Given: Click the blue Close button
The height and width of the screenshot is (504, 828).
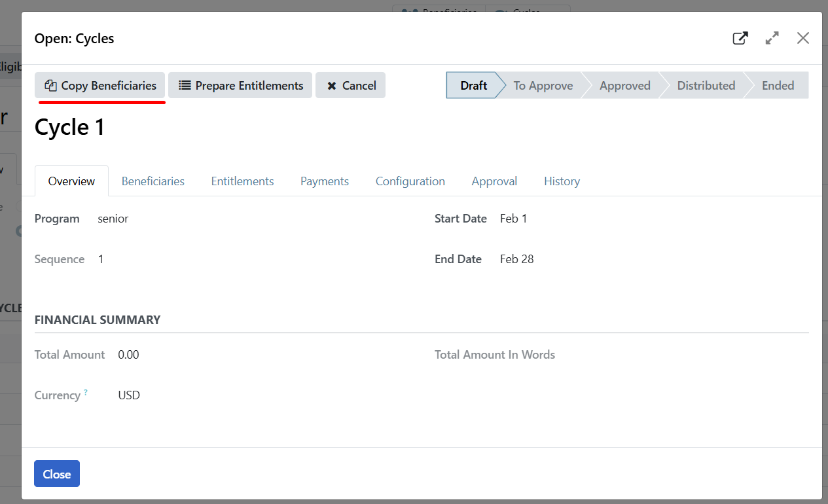Looking at the screenshot, I should pos(57,474).
